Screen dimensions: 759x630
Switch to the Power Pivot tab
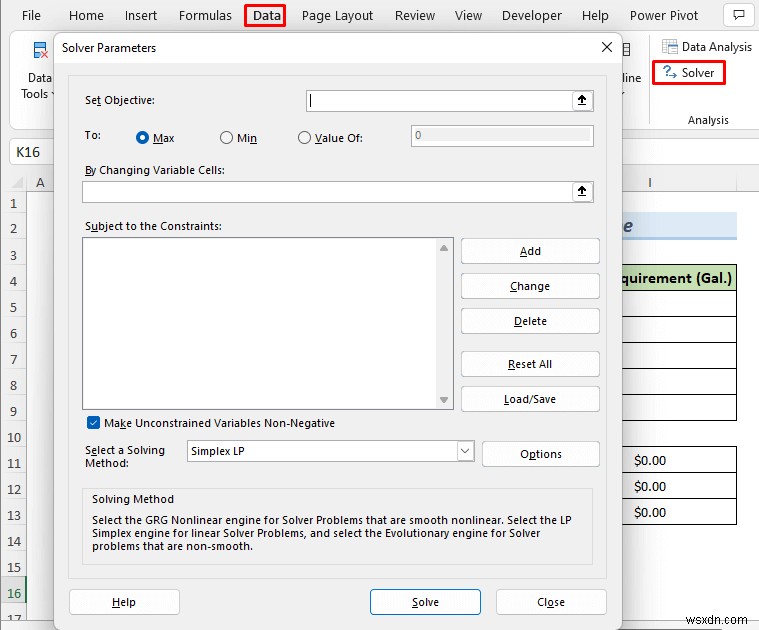tap(664, 15)
